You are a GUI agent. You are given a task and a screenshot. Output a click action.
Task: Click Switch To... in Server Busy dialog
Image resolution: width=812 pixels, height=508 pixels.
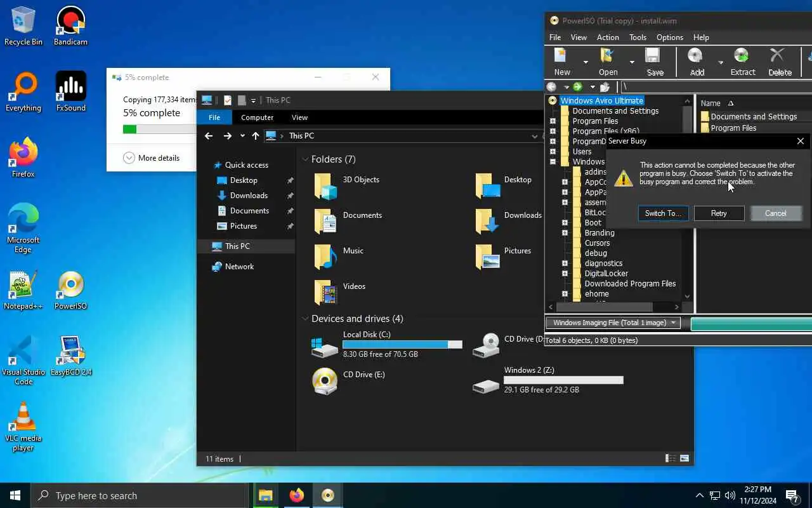[663, 213]
